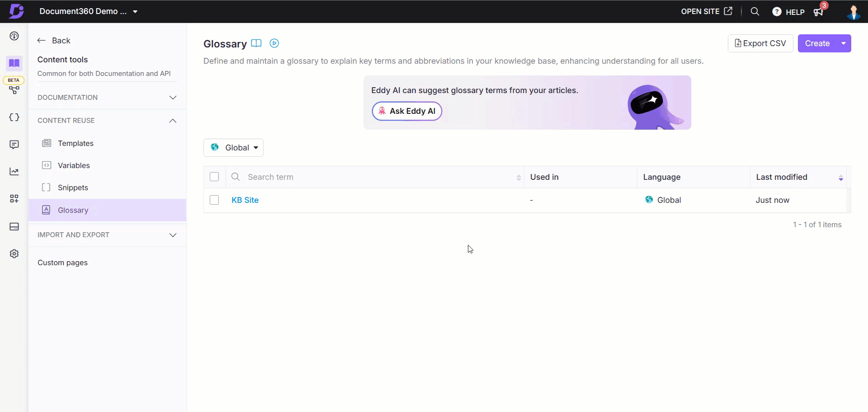Select the header select-all checkbox
The image size is (868, 412).
(x=214, y=177)
